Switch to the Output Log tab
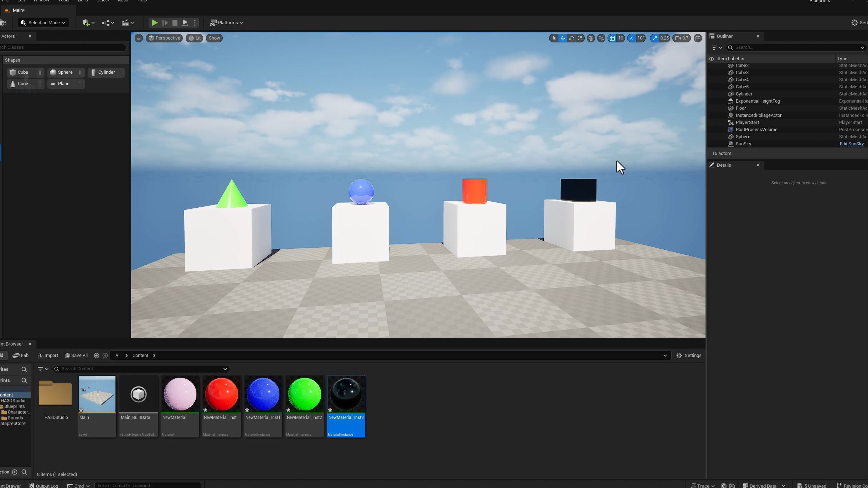The height and width of the screenshot is (488, 868). point(44,486)
